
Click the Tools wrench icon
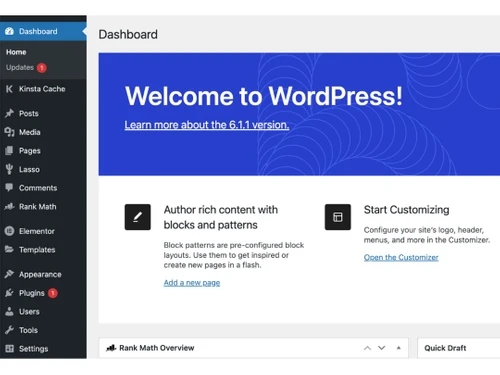(x=9, y=330)
